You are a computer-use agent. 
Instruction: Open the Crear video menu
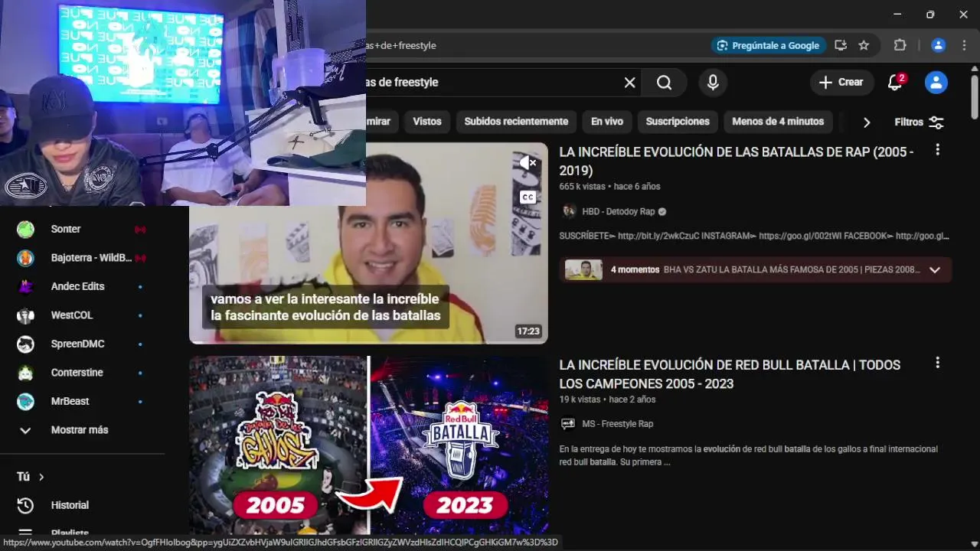pyautogui.click(x=841, y=83)
